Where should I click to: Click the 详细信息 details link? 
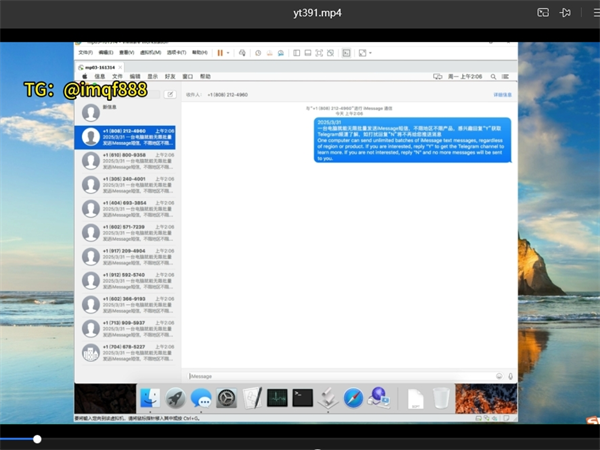tap(502, 94)
